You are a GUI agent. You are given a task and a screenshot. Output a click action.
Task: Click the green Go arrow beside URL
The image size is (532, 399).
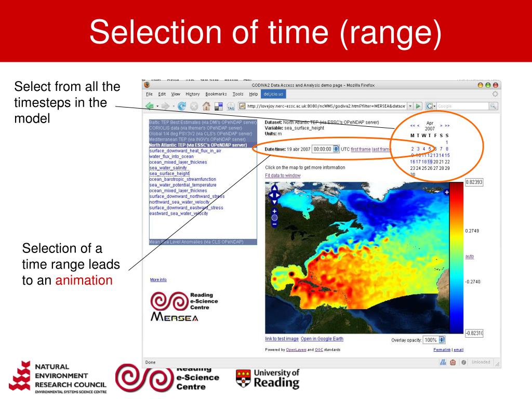418,106
